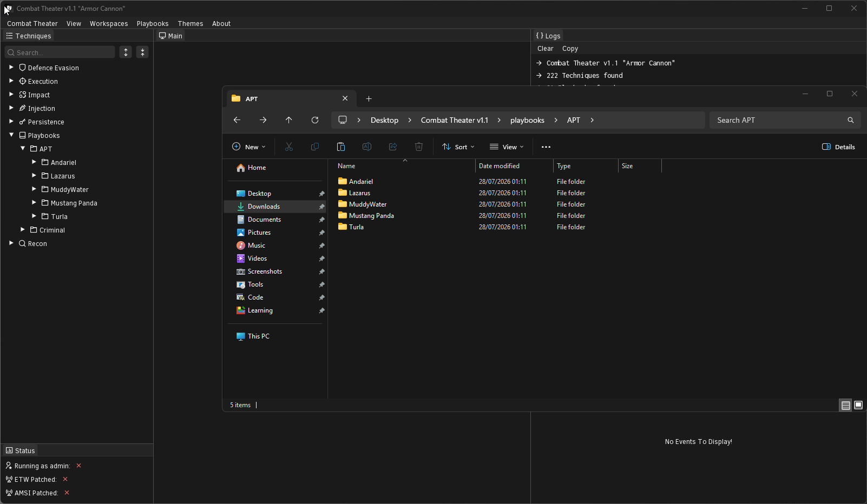Click the Delete trash icon in Explorer

419,147
